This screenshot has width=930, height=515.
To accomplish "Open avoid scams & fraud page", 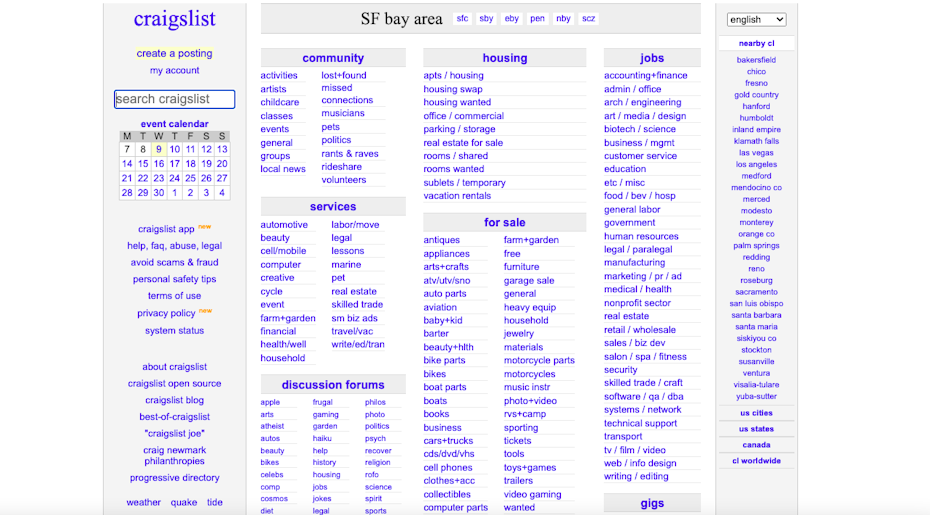I will [174, 262].
